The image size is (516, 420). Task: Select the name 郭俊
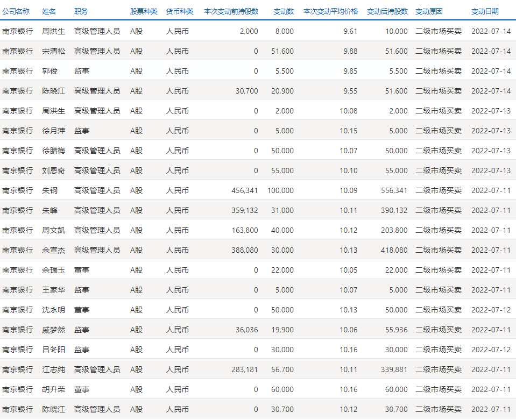point(50,71)
